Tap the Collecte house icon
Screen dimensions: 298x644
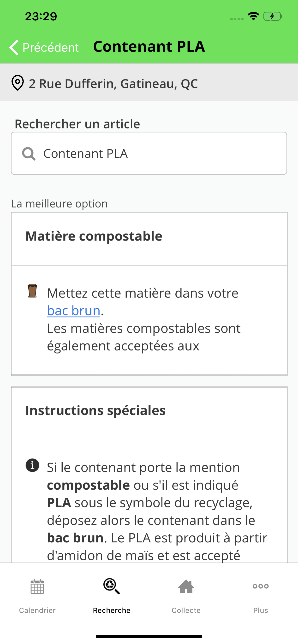coord(186,586)
